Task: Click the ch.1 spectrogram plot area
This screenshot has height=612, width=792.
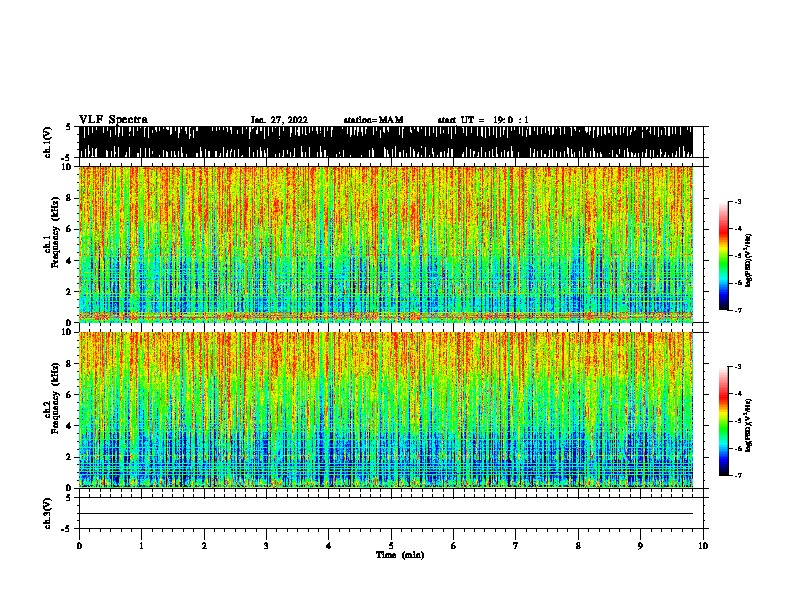Action: tap(386, 244)
